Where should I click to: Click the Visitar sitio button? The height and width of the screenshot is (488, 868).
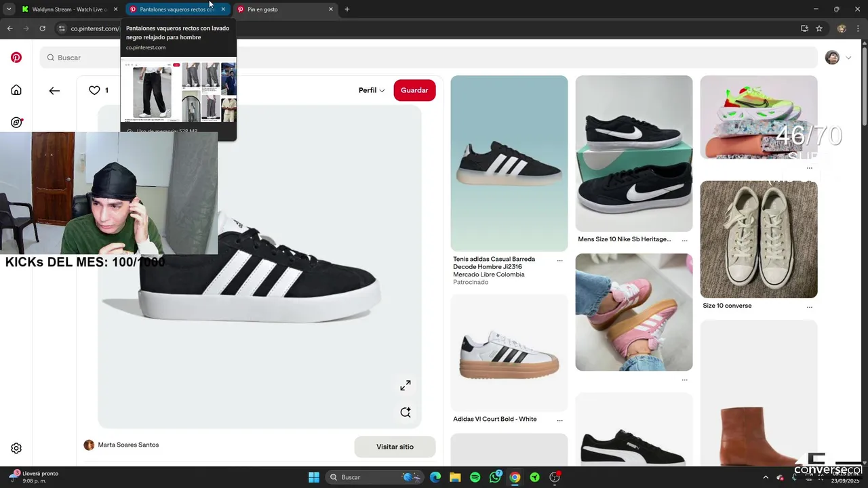point(395,447)
